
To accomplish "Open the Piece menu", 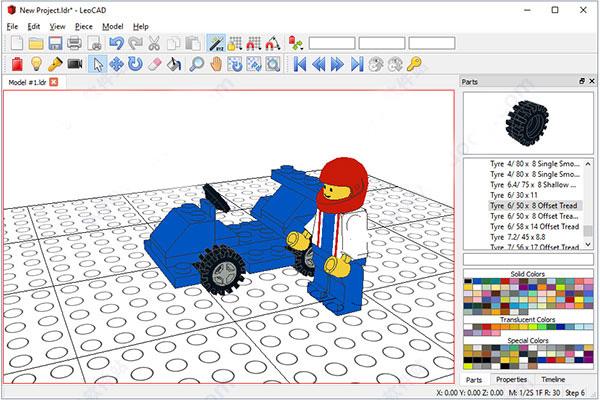I will pyautogui.click(x=84, y=25).
